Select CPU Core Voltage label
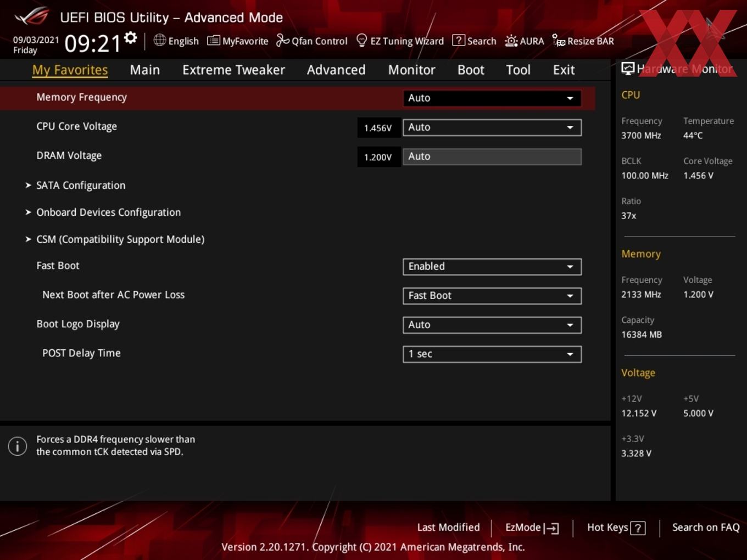Viewport: 747px width, 560px height. (x=76, y=126)
